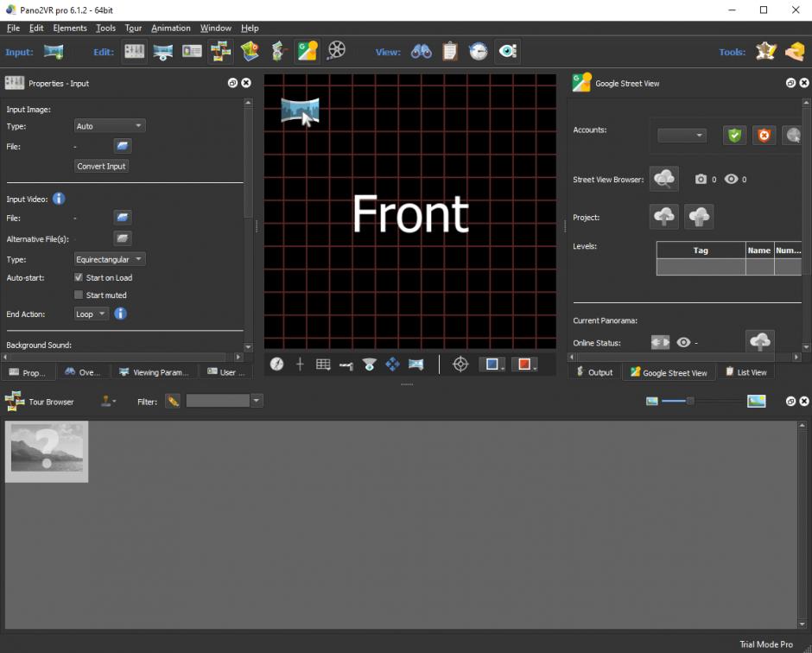Open the Tour menu
The height and width of the screenshot is (653, 812).
coord(133,28)
